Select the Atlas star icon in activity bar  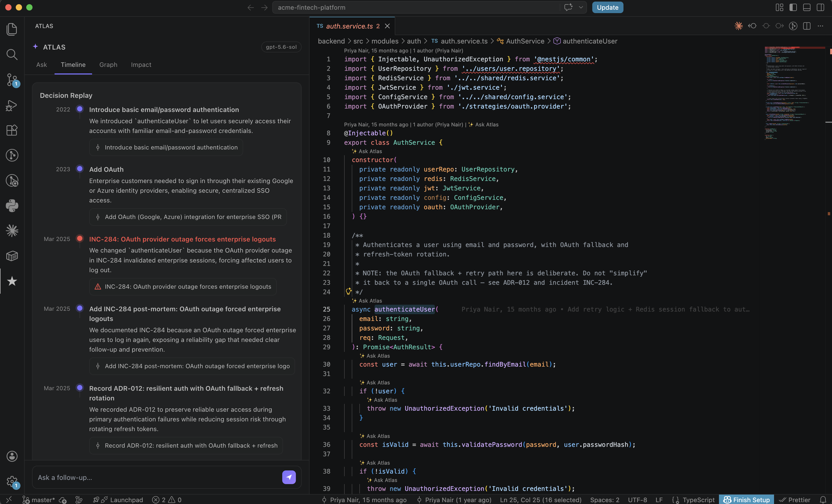pyautogui.click(x=12, y=281)
